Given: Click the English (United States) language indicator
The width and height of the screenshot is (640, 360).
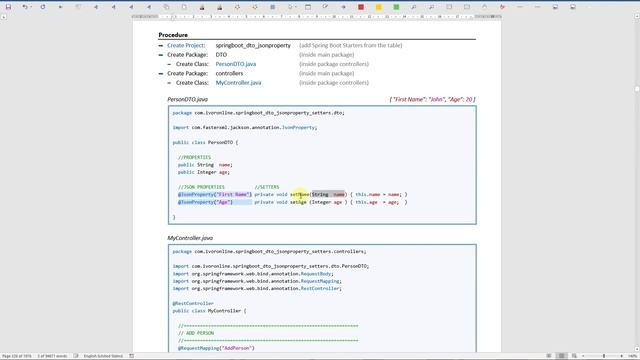Looking at the screenshot, I should click(103, 356).
